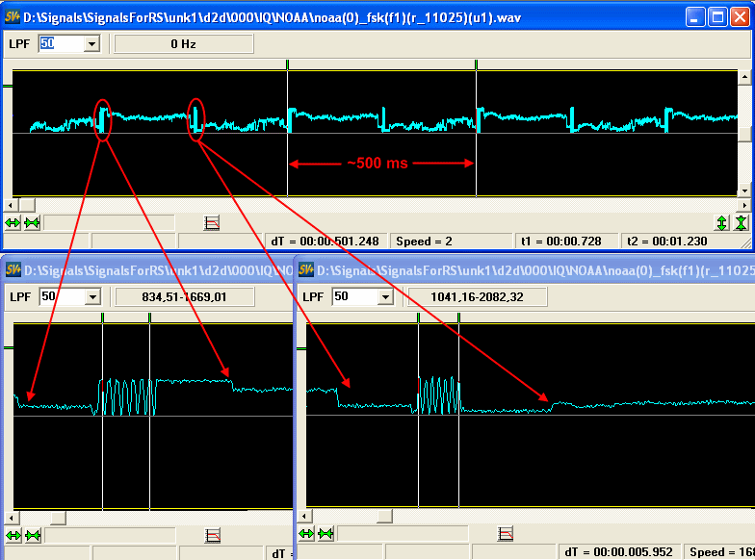Maximize the top waveform window
Image resolution: width=755 pixels, height=560 pixels.
click(x=717, y=16)
